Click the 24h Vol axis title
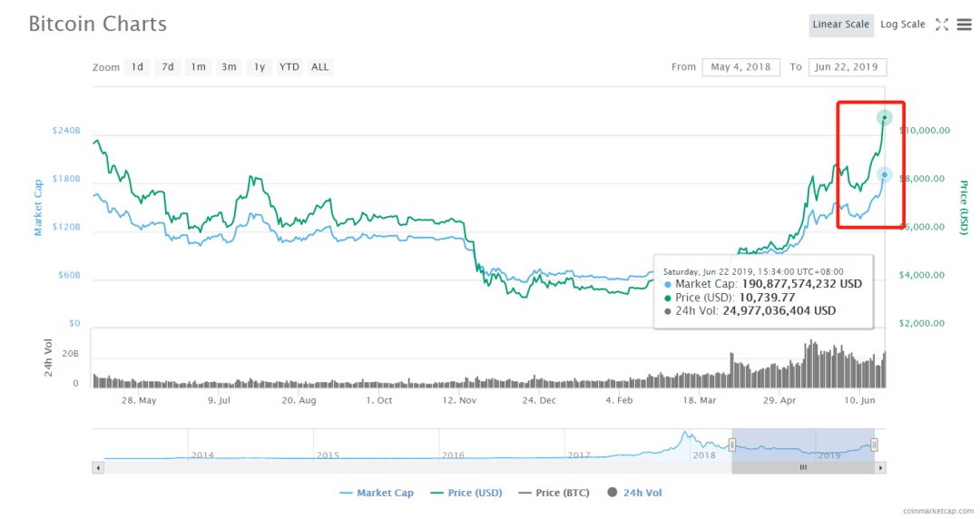The height and width of the screenshot is (519, 980). [48, 357]
